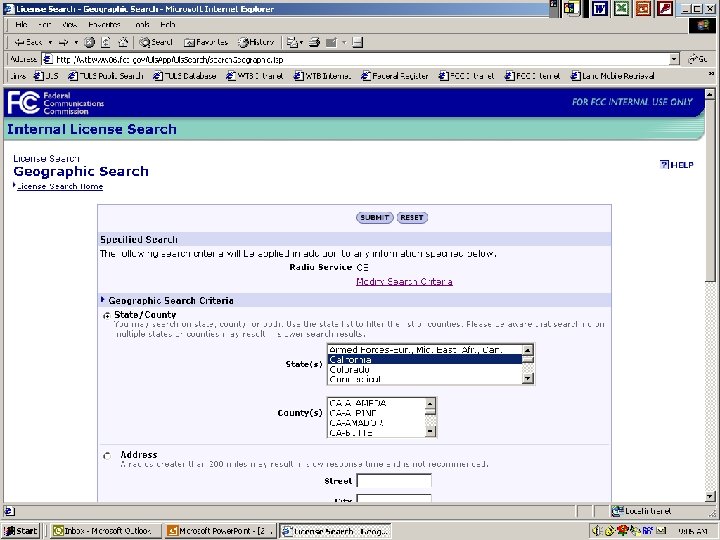This screenshot has height=540, width=720.
Task: Print the page using the printer icon
Action: [x=315, y=42]
